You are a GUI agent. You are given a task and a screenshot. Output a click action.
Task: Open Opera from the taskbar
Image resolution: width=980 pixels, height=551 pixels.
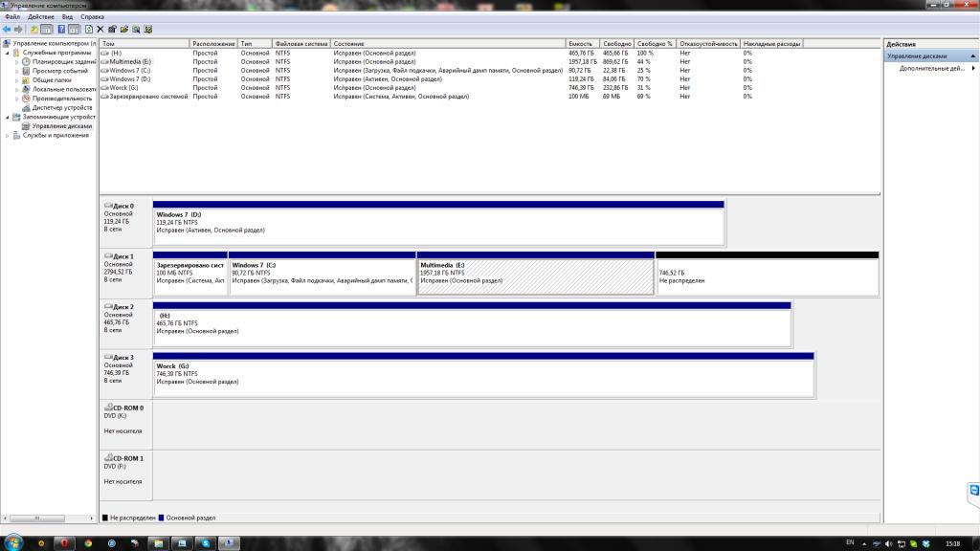tap(64, 543)
